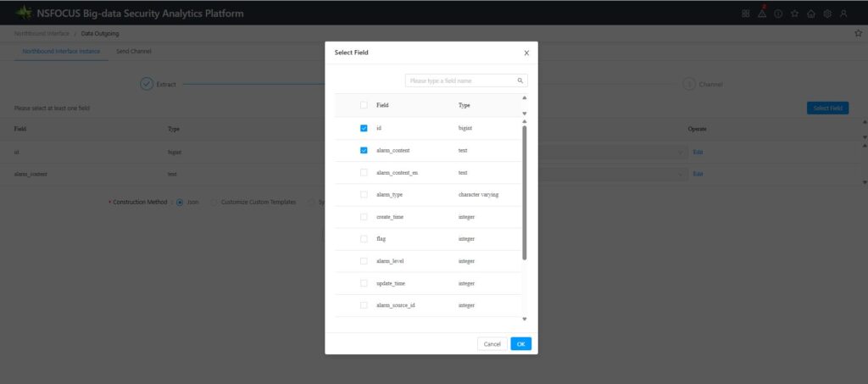Check the alarm_type field checkbox
This screenshot has height=384, width=868.
click(x=364, y=194)
